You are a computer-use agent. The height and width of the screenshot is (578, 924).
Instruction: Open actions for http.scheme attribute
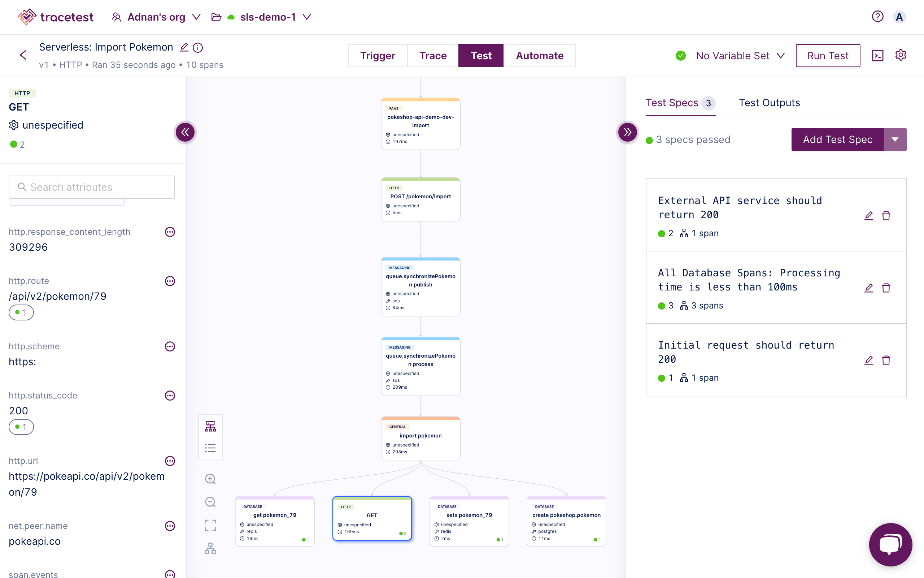170,347
